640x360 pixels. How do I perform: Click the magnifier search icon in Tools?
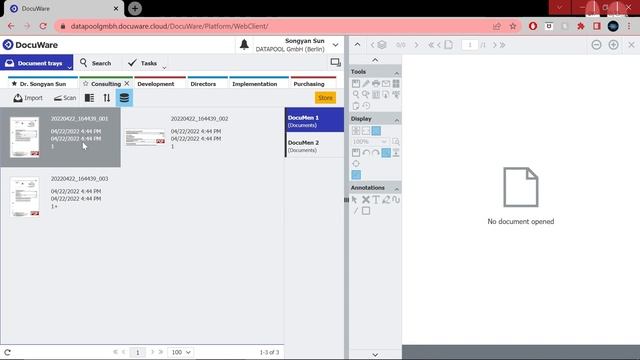(x=356, y=94)
